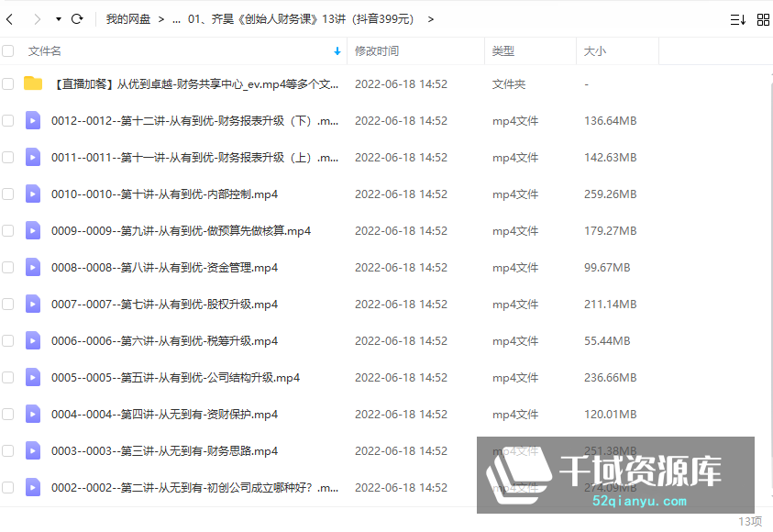773x532 pixels.
Task: Click video icon for 0002 第二讲
Action: point(33,487)
